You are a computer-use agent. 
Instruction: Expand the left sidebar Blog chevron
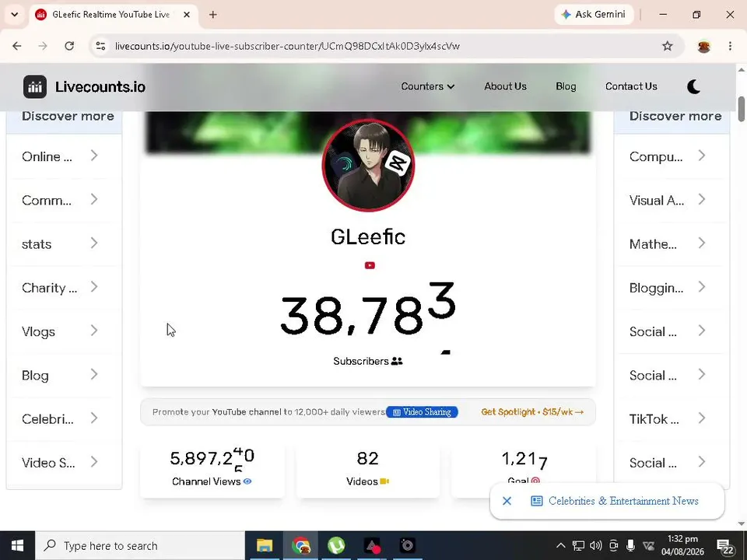(94, 375)
